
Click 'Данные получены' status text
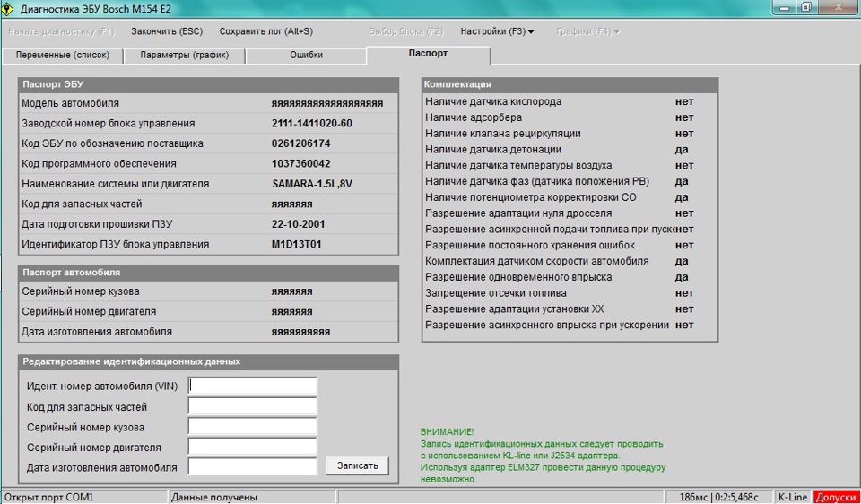coord(214,498)
